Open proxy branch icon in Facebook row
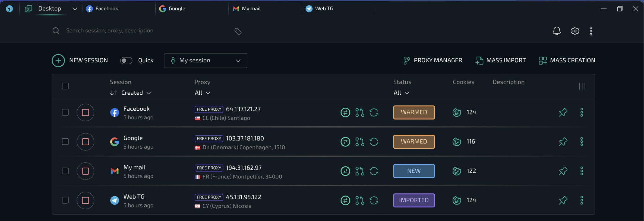644x221 pixels. 360,112
